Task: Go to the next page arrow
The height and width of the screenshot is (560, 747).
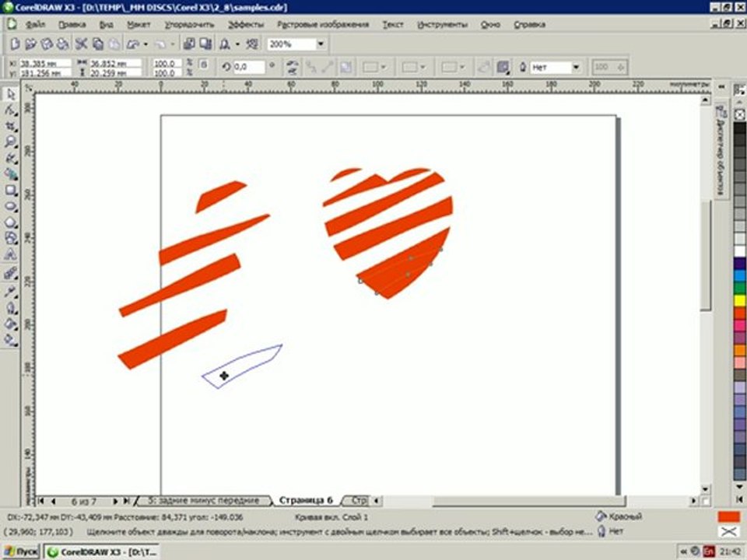Action: point(115,501)
